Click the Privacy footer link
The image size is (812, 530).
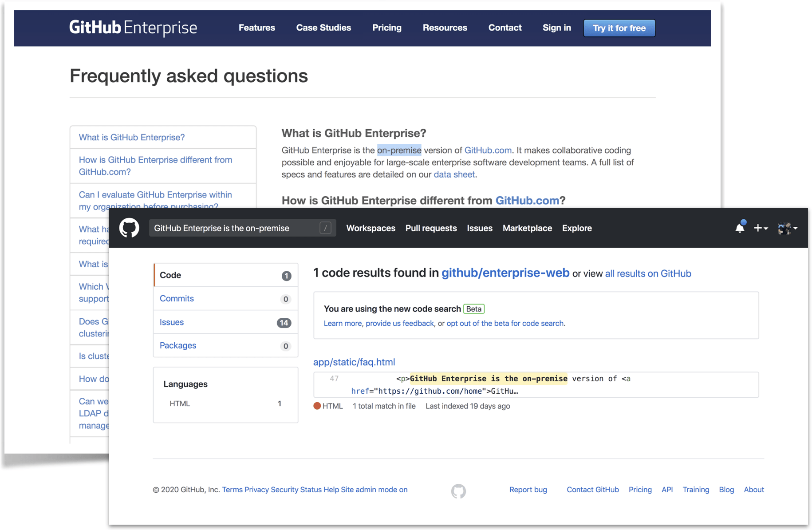coord(256,490)
